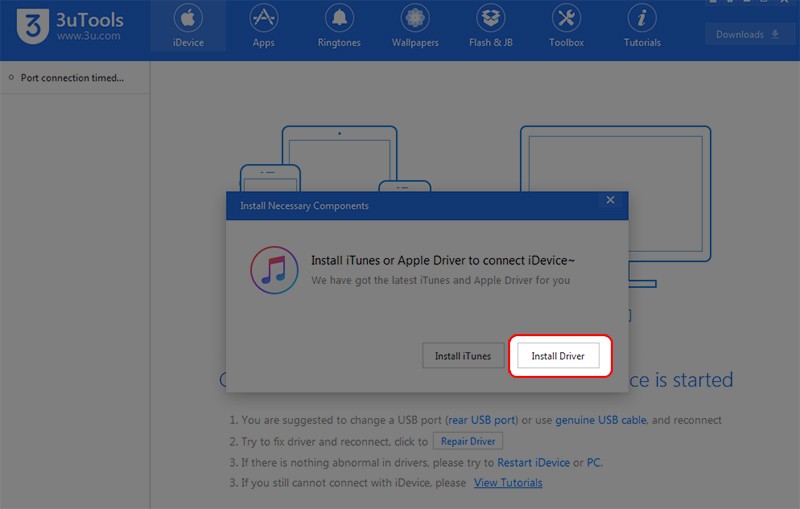Close the Install Necessary Components dialog

(x=610, y=200)
